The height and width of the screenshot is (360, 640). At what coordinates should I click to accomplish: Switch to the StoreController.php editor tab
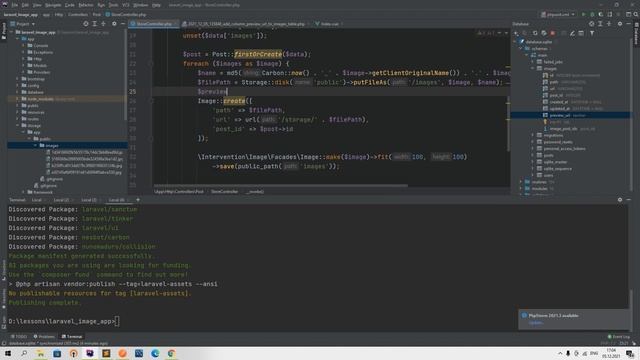(153, 24)
